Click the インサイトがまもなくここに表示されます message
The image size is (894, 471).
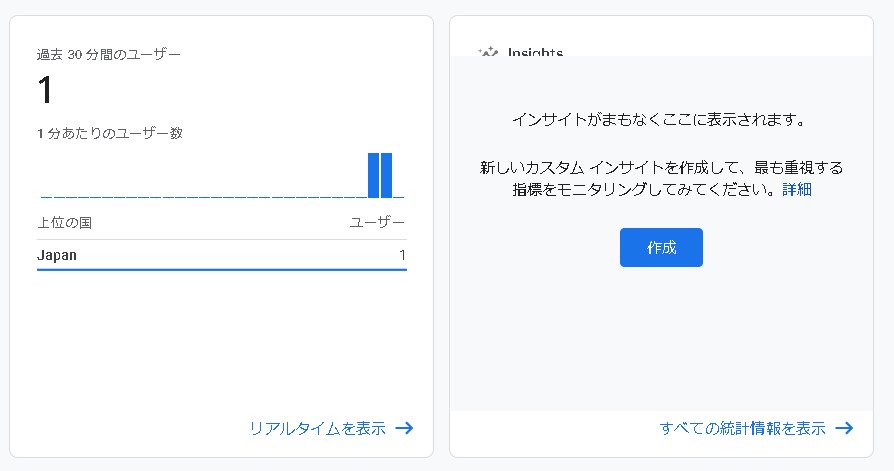click(x=660, y=119)
